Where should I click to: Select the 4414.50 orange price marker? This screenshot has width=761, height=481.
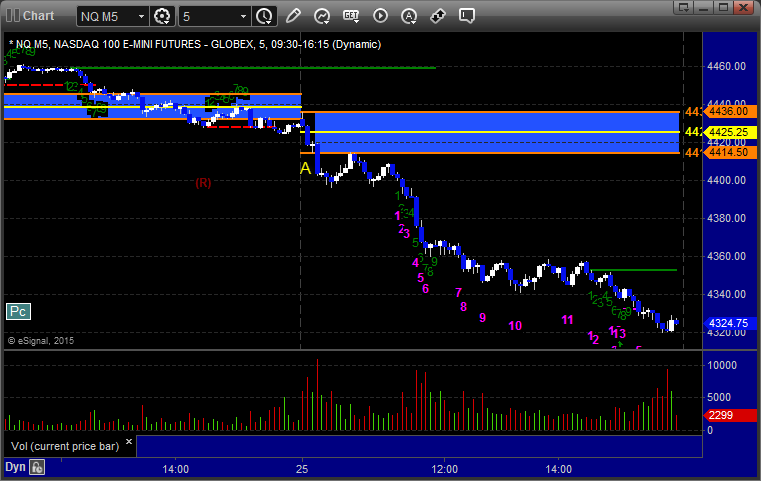click(x=730, y=152)
